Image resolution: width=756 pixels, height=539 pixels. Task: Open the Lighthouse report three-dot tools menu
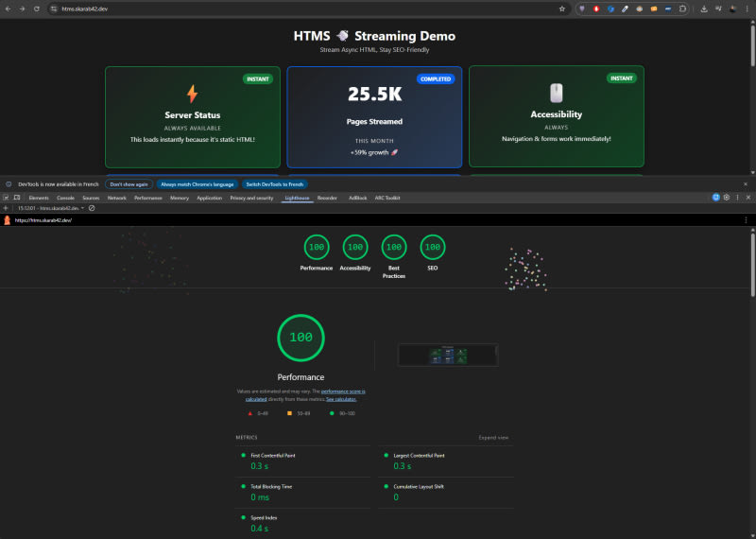click(747, 219)
